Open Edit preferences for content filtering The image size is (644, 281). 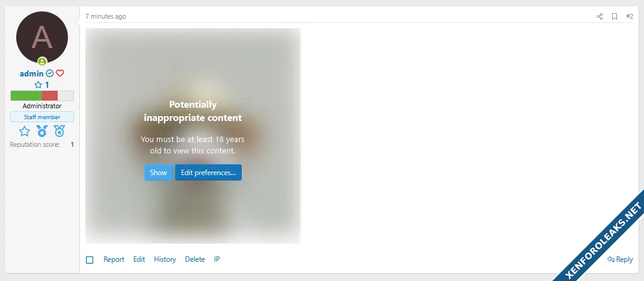click(x=208, y=173)
